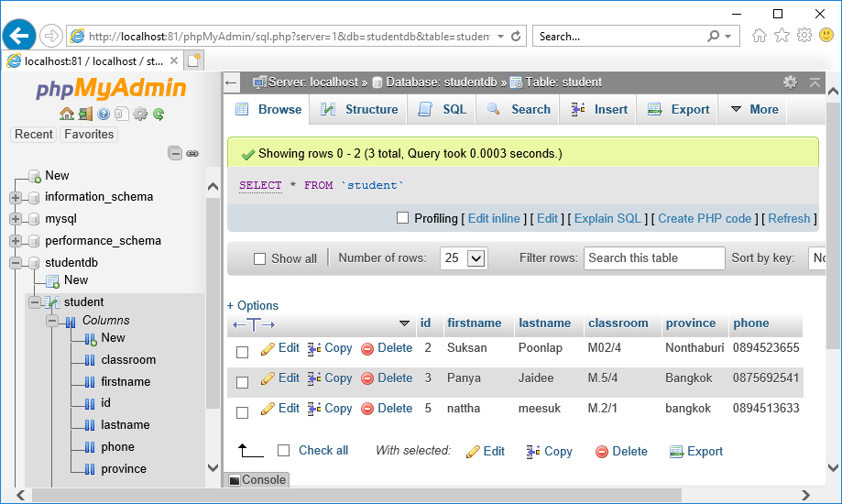Enable the Profiling checkbox
Image resolution: width=842 pixels, height=504 pixels.
pyautogui.click(x=402, y=218)
